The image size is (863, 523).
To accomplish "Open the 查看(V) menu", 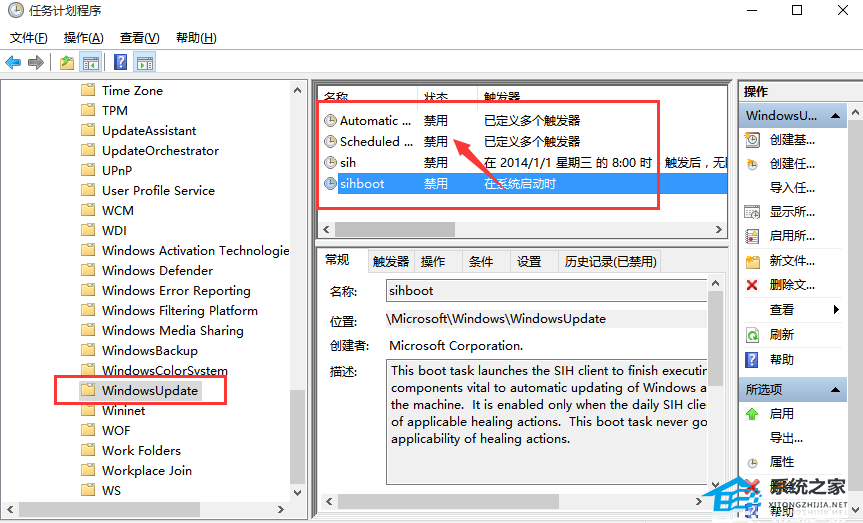I will click(140, 38).
